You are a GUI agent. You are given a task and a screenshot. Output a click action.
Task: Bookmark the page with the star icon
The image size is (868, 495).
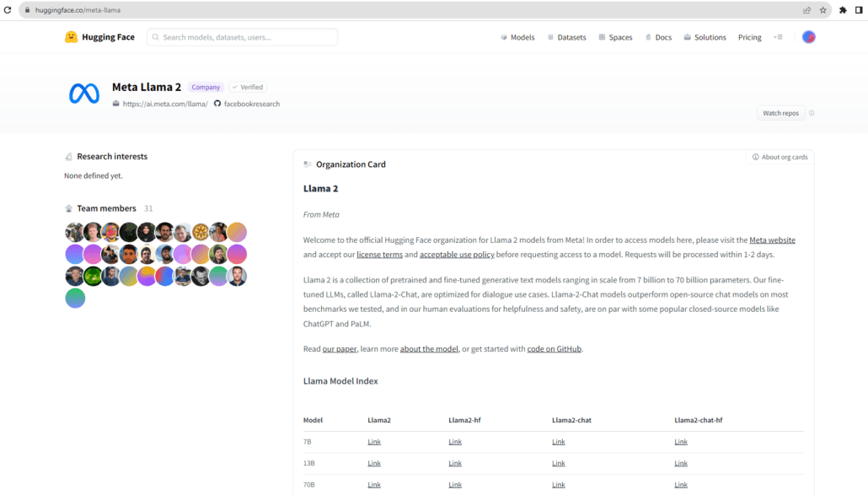[822, 9]
